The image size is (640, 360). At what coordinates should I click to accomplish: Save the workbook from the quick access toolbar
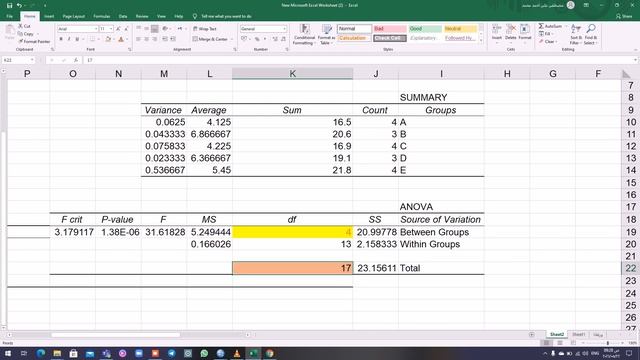click(x=9, y=5)
